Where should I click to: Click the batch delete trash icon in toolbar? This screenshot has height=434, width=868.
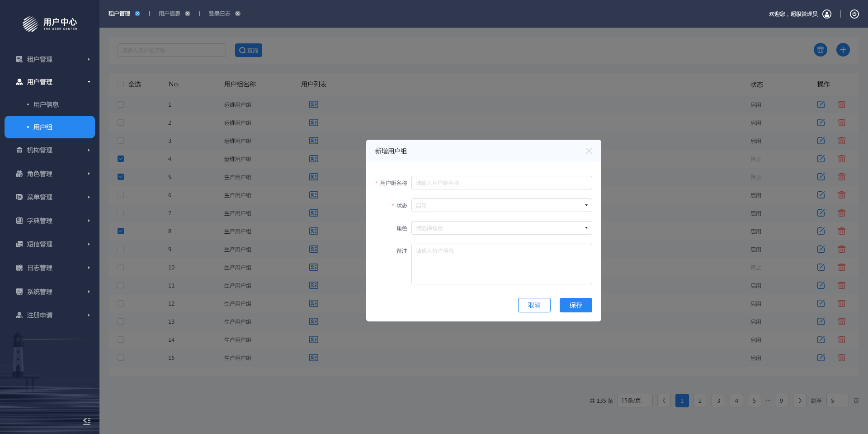click(820, 50)
